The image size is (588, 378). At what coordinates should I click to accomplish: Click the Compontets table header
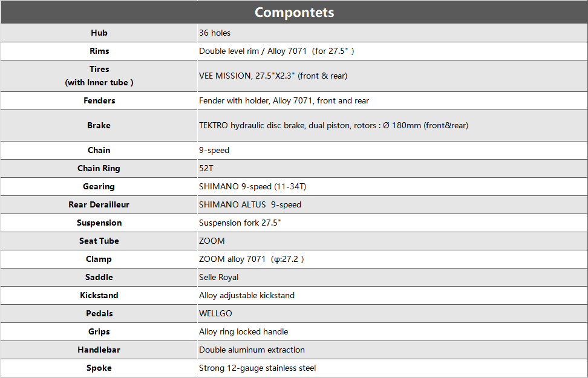[294, 12]
